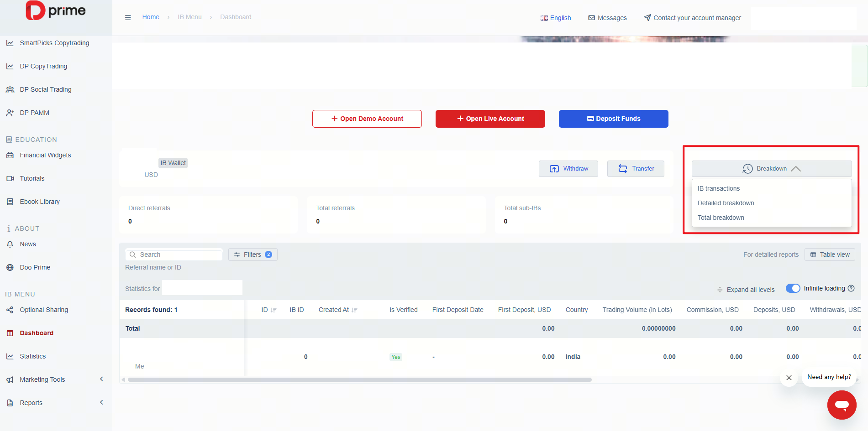Click the search magnifier icon

(x=132, y=254)
